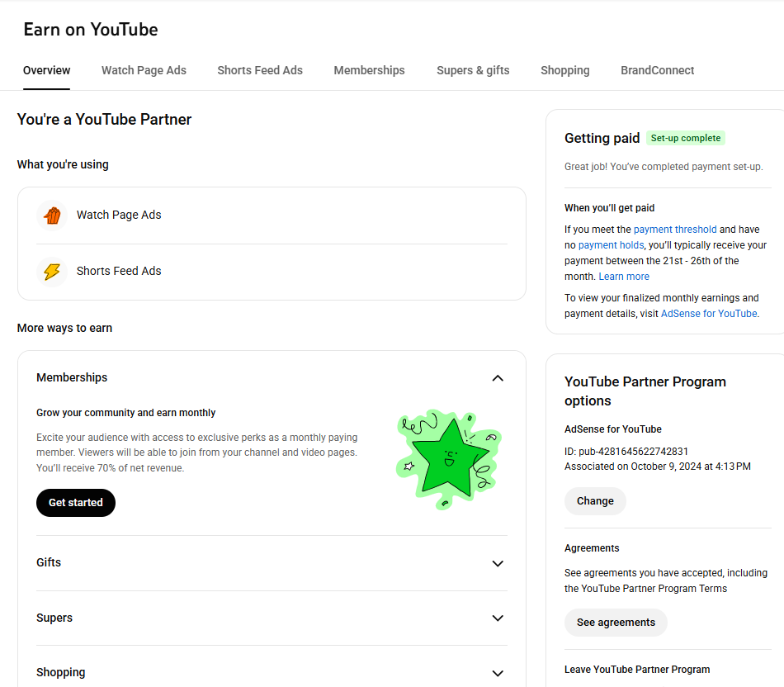Switch to the Watch Page Ads tab

(144, 70)
